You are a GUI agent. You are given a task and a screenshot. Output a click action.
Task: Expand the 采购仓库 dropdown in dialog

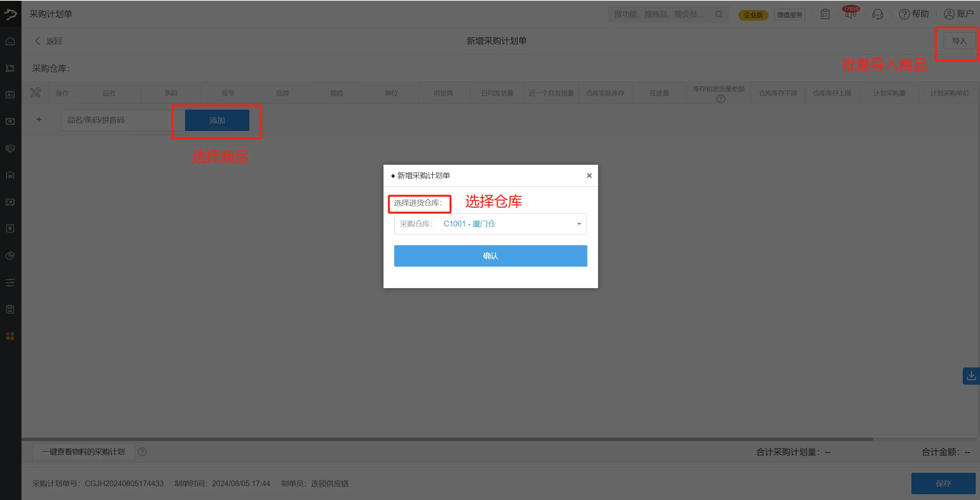click(490, 224)
